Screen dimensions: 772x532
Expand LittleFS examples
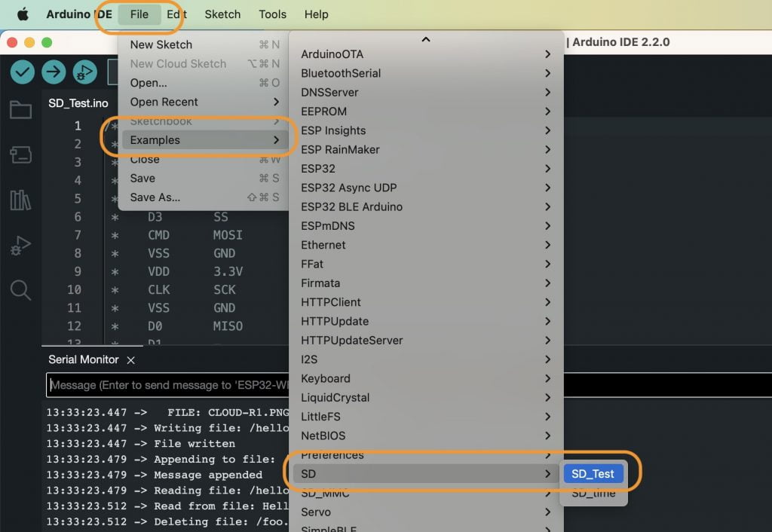click(x=426, y=417)
